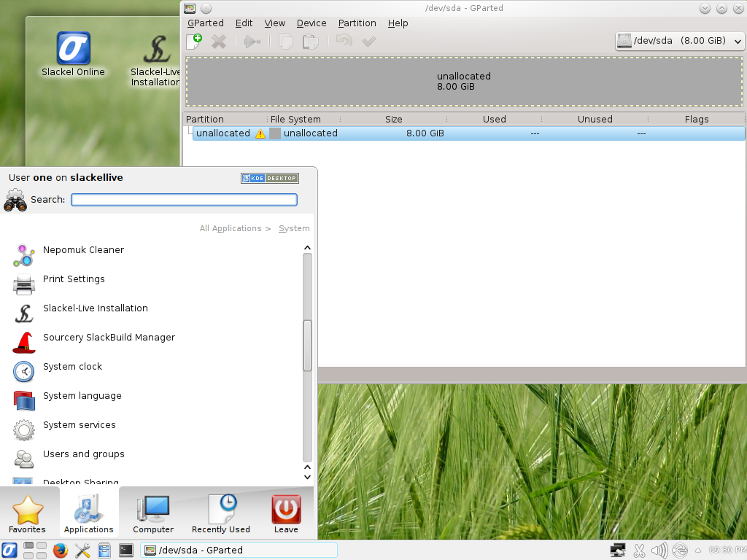Click the warning icon in unallocated row
This screenshot has height=560, width=747.
(260, 134)
